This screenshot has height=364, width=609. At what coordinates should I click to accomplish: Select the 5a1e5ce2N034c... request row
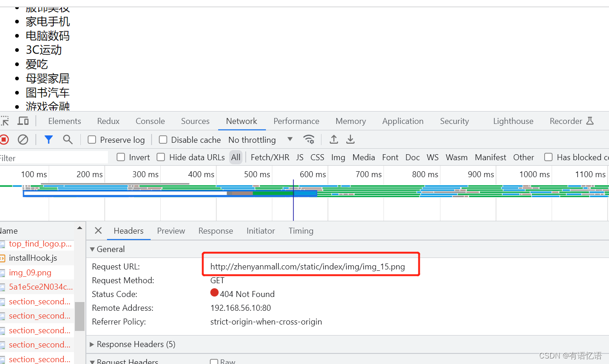pos(37,287)
